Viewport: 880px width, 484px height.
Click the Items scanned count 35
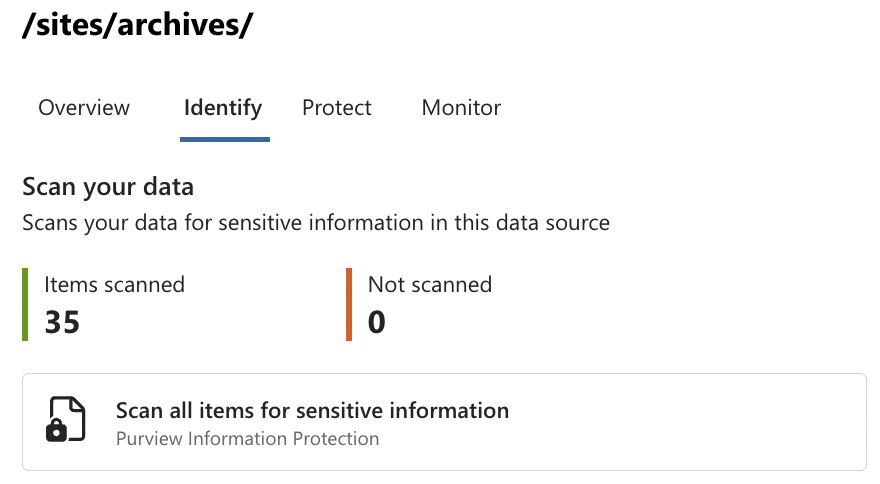(62, 322)
